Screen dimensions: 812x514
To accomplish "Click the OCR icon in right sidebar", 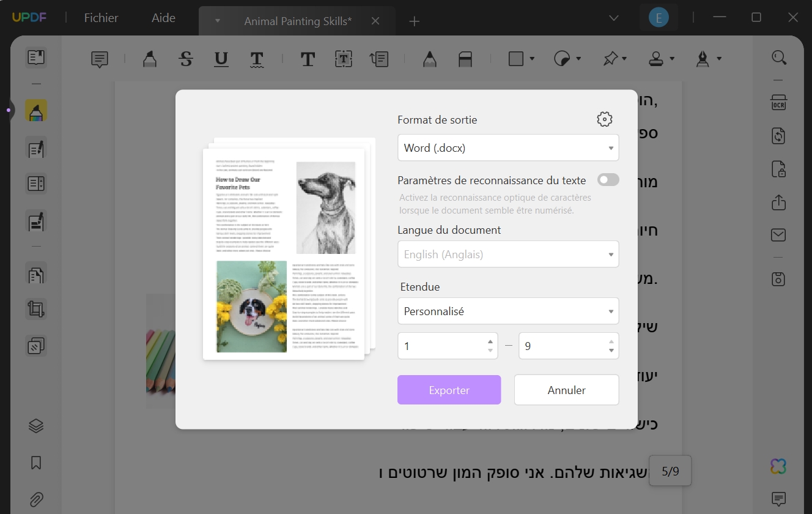I will [x=778, y=103].
